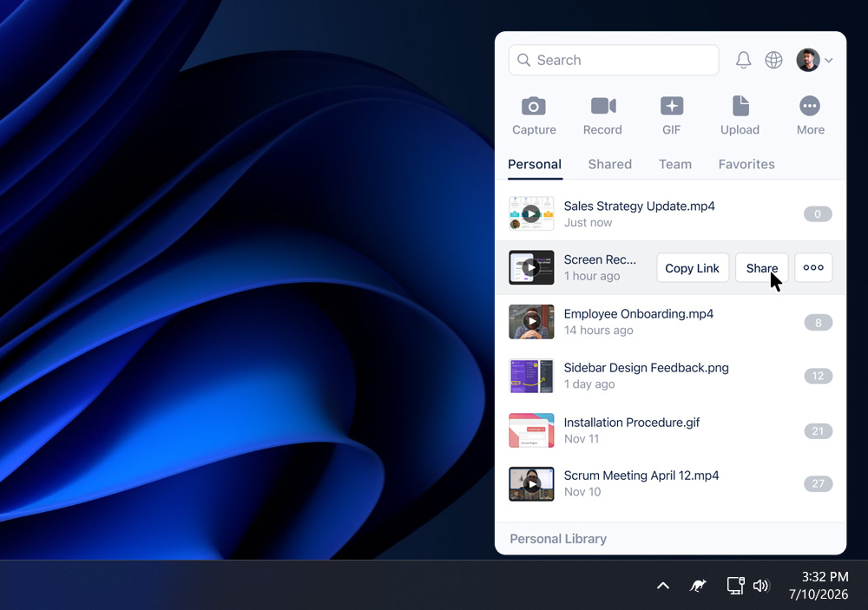This screenshot has height=610, width=868.
Task: Click the 12 view count badge
Action: 818,377
